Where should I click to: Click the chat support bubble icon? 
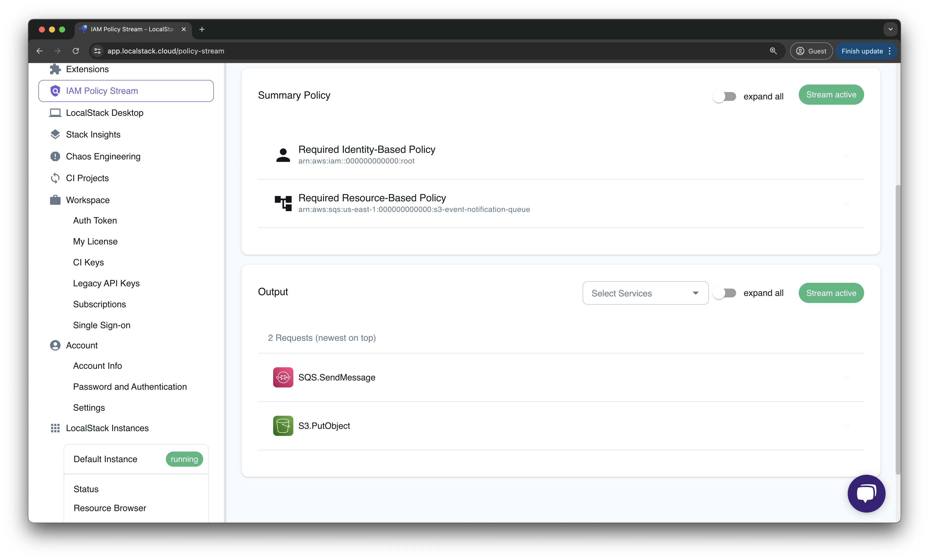865,493
